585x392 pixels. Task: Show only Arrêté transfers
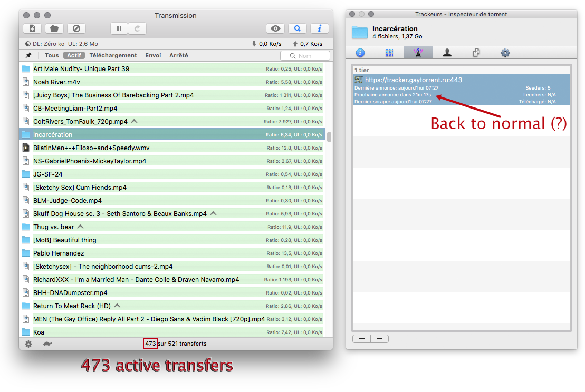pyautogui.click(x=179, y=55)
